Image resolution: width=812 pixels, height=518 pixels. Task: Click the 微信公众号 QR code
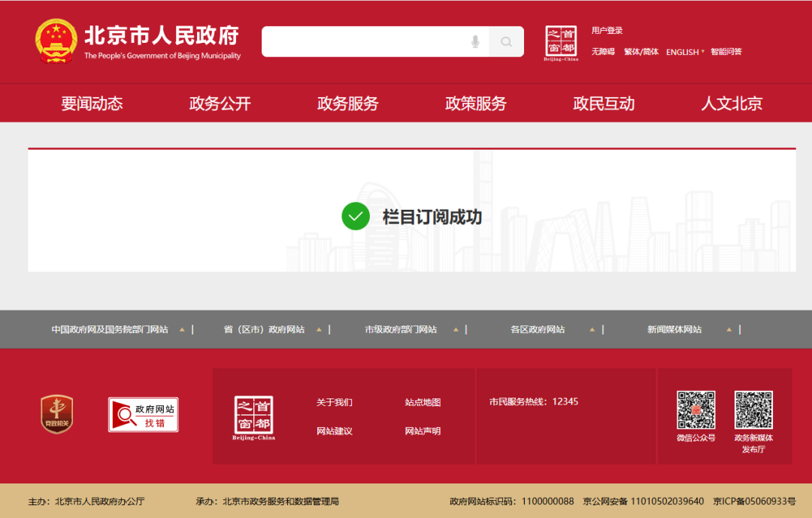point(695,410)
